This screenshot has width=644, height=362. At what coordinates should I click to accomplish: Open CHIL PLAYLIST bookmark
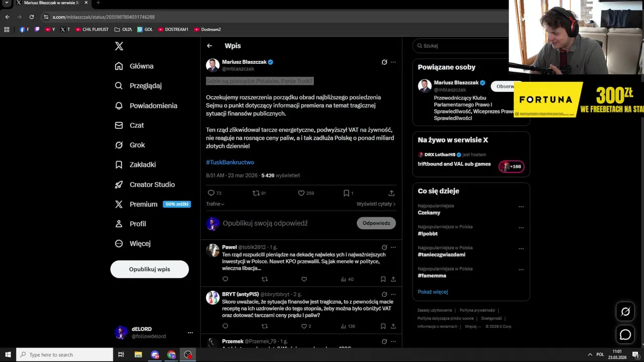(92, 29)
